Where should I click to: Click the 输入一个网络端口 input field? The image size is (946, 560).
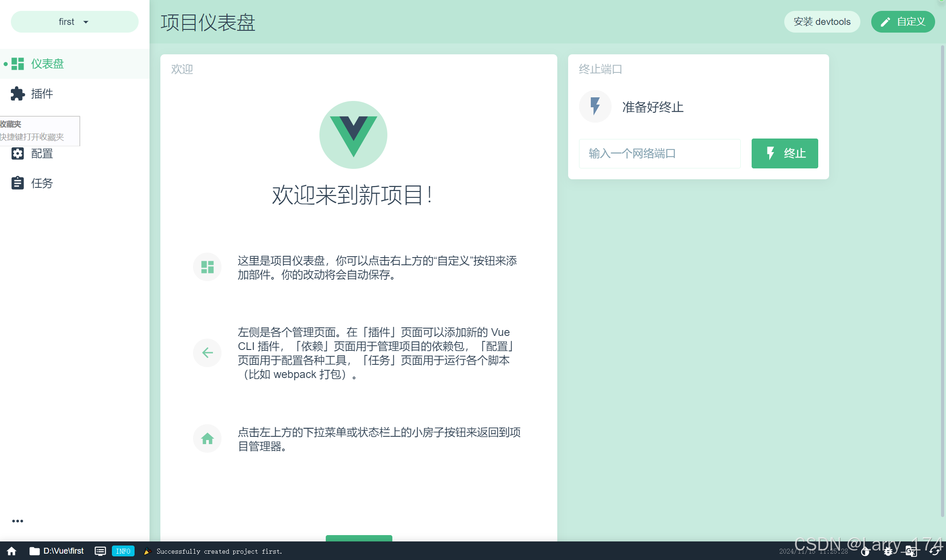659,153
